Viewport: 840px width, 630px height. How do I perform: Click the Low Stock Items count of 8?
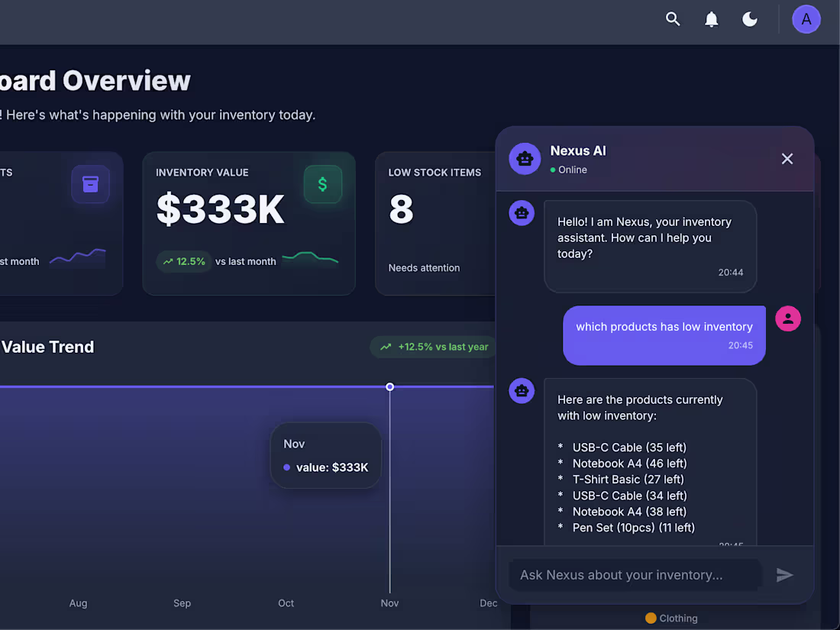coord(401,210)
